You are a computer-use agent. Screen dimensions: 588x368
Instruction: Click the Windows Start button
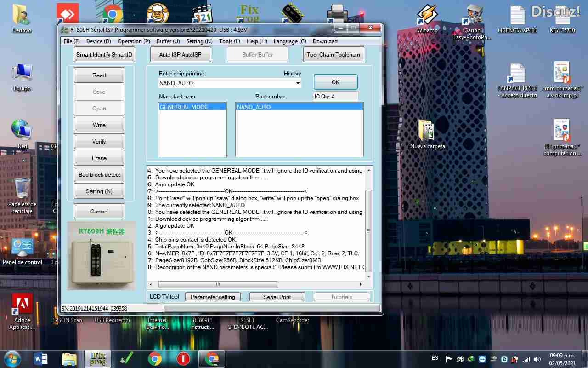tap(11, 359)
